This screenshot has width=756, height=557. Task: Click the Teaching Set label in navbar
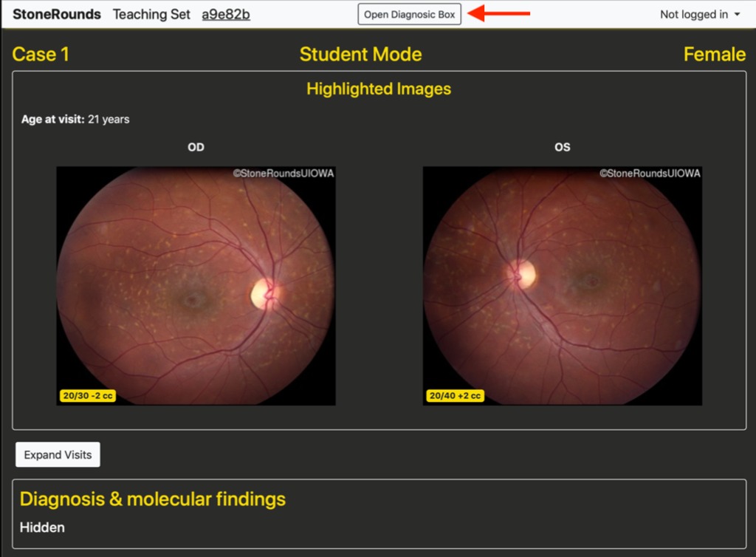pyautogui.click(x=151, y=15)
